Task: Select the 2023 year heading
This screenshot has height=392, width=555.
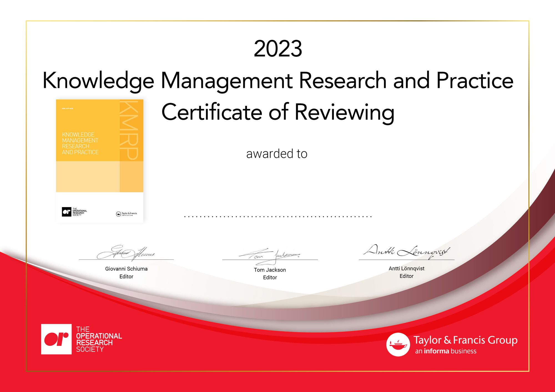Action: pyautogui.click(x=278, y=49)
